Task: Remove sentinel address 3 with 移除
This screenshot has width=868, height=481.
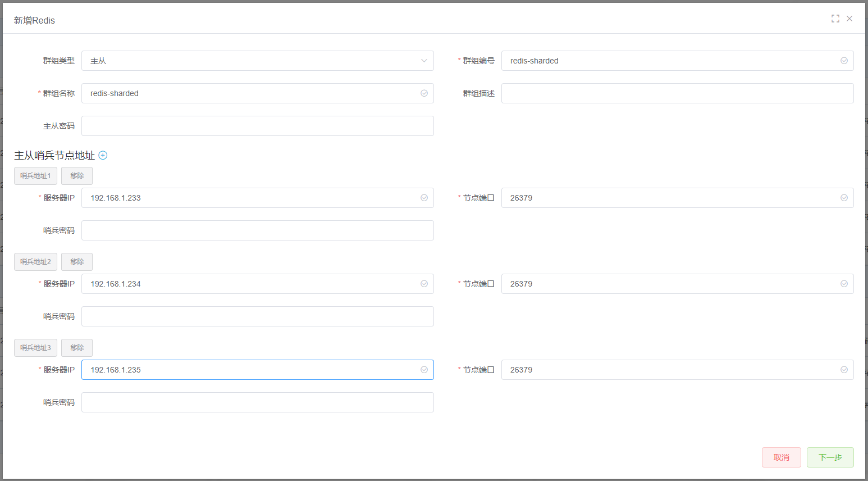Action: point(77,348)
